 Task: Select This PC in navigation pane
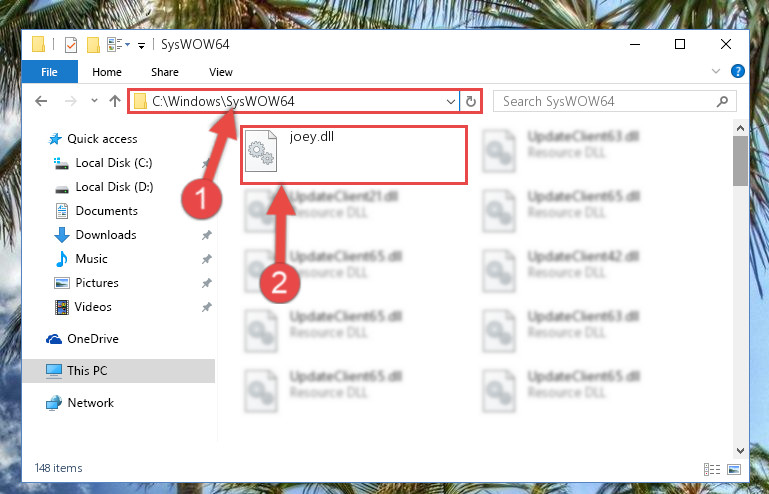tap(119, 371)
